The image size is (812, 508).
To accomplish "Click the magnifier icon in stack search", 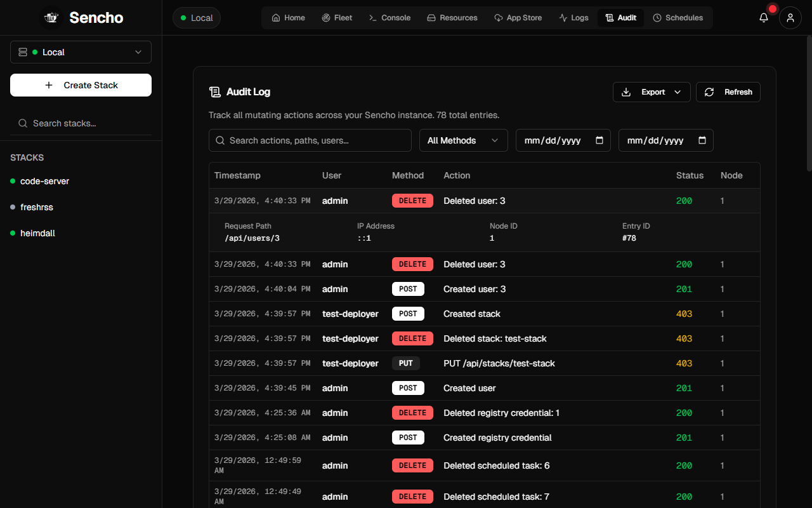I will click(x=23, y=123).
